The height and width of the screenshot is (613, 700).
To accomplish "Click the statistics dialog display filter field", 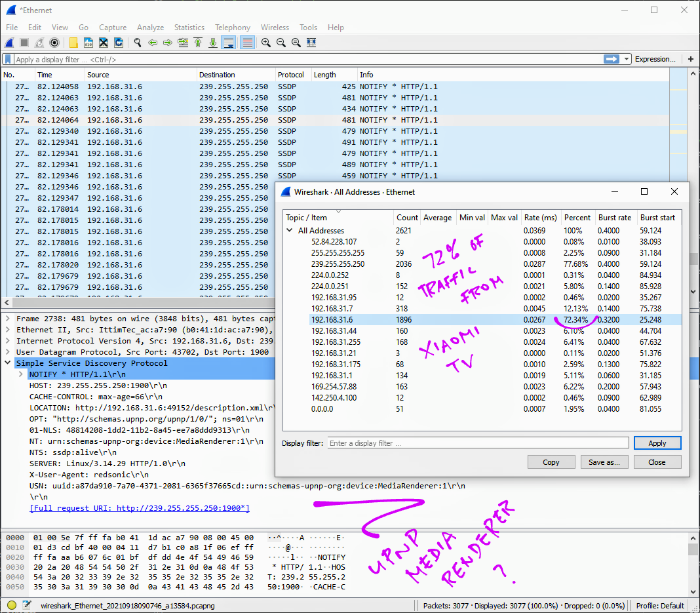I will (x=478, y=443).
